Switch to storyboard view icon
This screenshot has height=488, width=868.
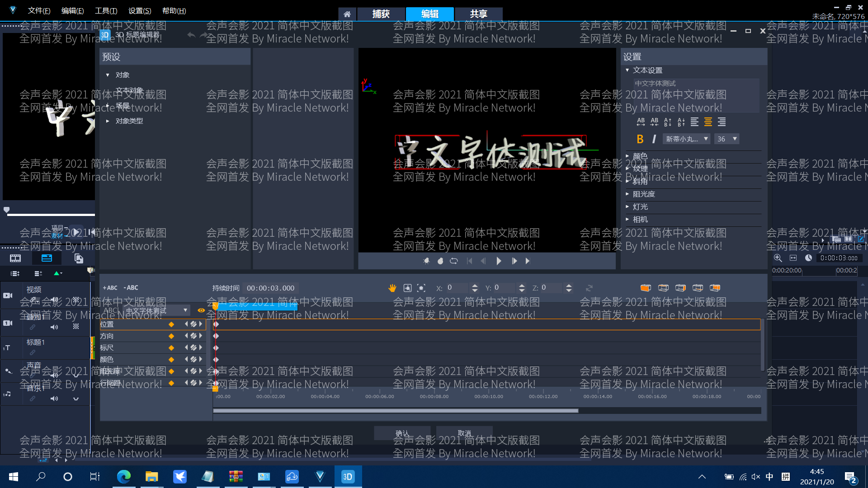click(x=15, y=258)
